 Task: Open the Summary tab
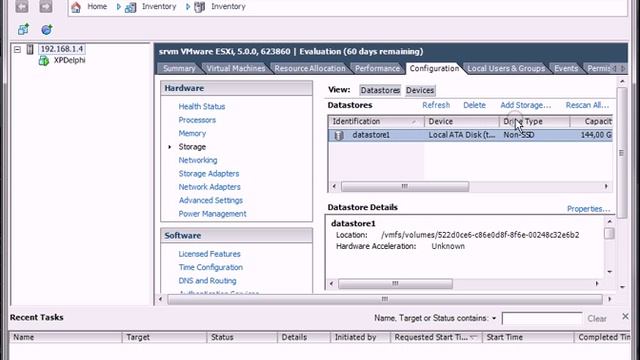coord(179,69)
